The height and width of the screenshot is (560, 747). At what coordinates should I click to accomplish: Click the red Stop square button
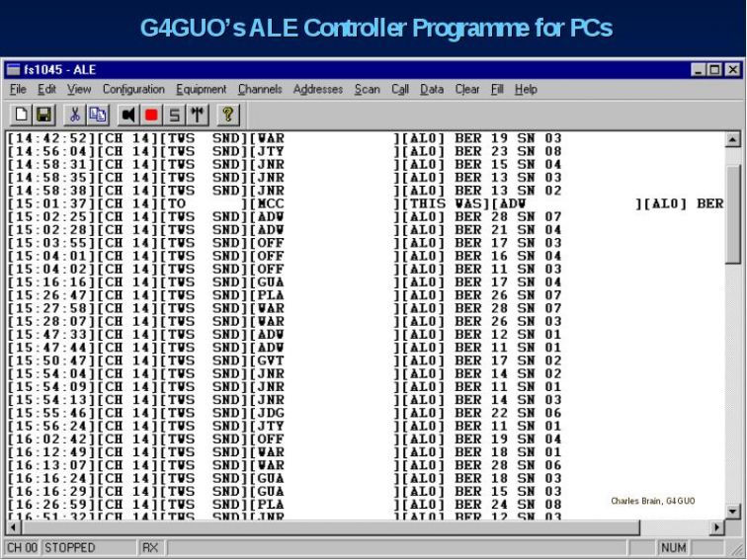coord(151,115)
